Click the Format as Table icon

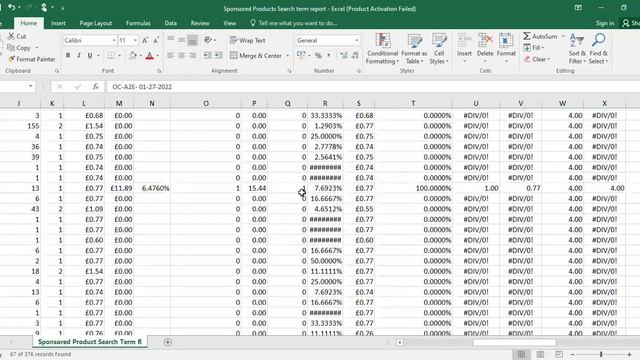(414, 41)
